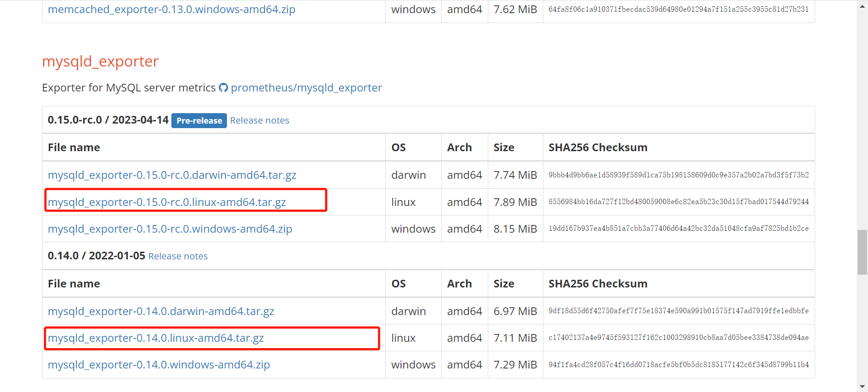Click the scrollbar up arrow
868x392 pixels.
click(x=862, y=6)
